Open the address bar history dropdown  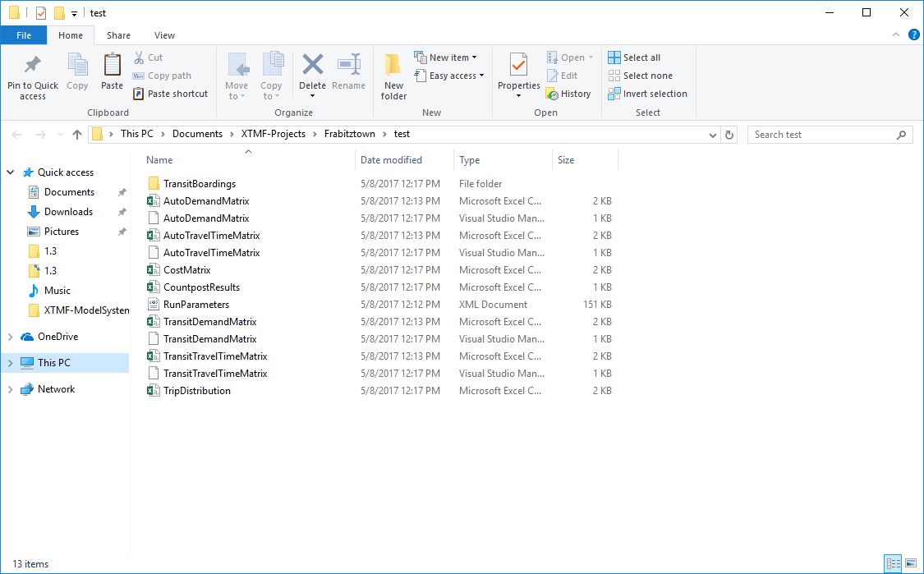coord(712,135)
